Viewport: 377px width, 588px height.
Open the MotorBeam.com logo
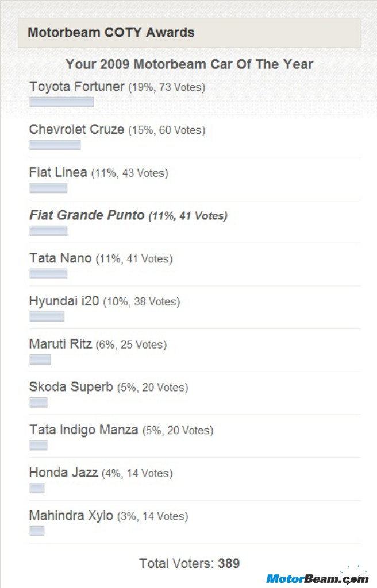pyautogui.click(x=317, y=578)
